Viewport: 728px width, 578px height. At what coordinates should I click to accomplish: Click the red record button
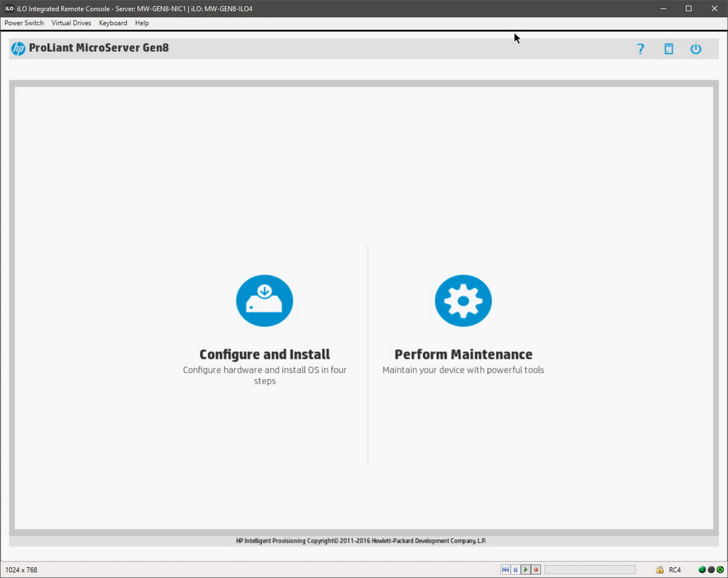pyautogui.click(x=536, y=569)
